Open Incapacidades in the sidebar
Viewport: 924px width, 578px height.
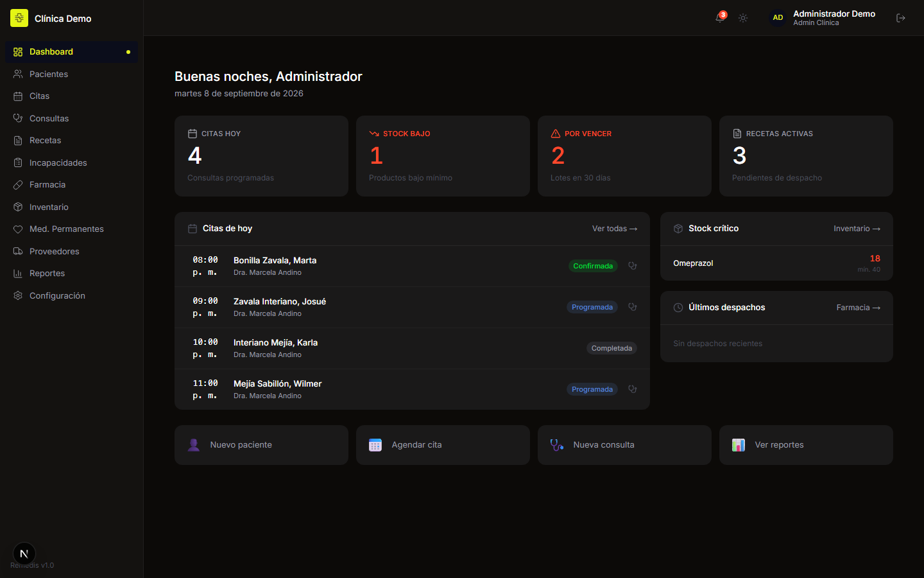(x=71, y=162)
